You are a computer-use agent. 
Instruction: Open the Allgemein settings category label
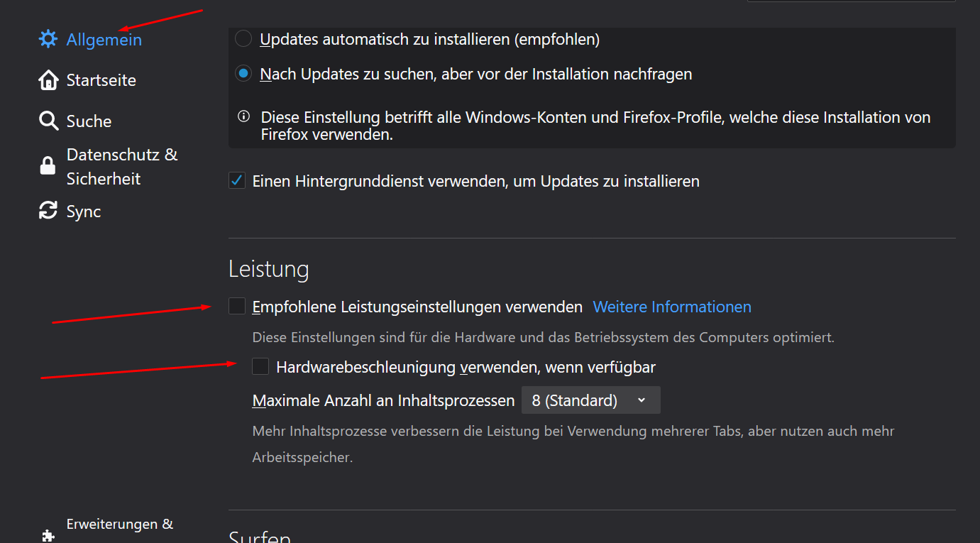(104, 40)
